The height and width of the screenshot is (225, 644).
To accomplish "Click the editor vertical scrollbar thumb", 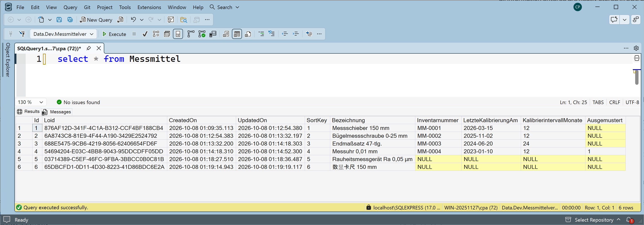I will [x=636, y=78].
